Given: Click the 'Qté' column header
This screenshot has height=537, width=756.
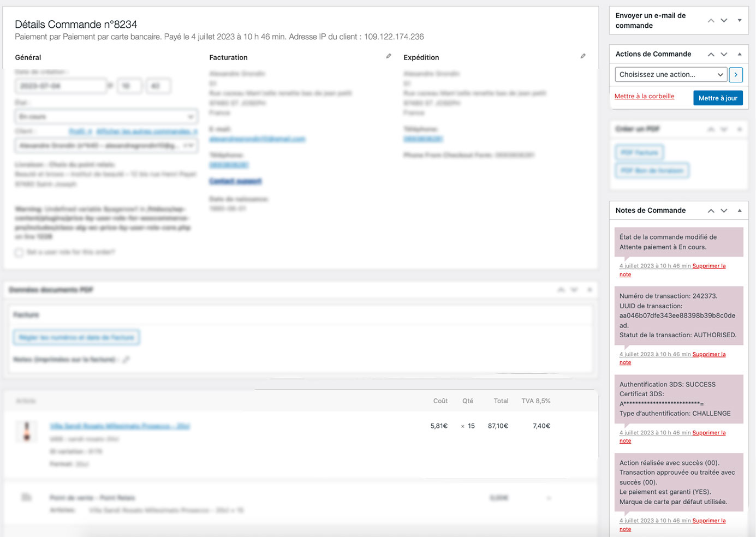Looking at the screenshot, I should [468, 401].
